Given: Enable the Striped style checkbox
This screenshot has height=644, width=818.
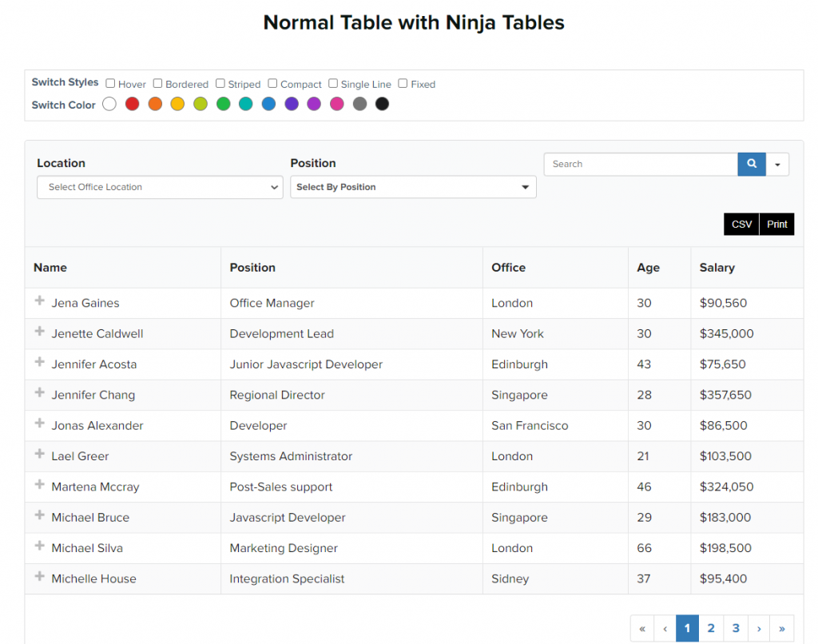Looking at the screenshot, I should pyautogui.click(x=220, y=84).
